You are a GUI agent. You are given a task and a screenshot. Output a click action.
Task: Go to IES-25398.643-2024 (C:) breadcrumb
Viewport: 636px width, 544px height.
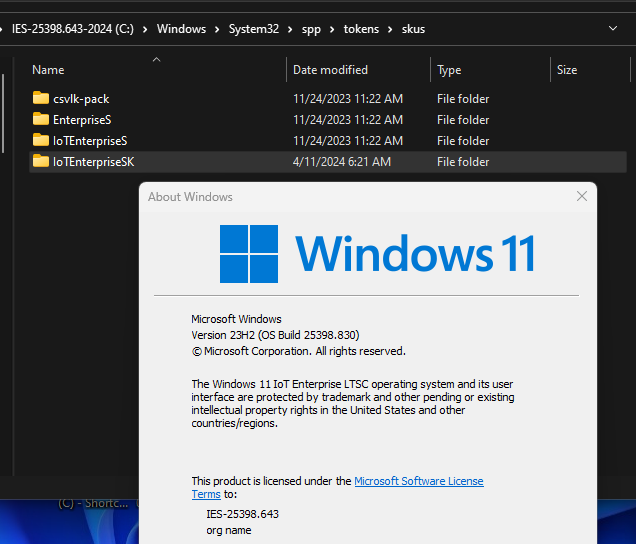[x=73, y=29]
